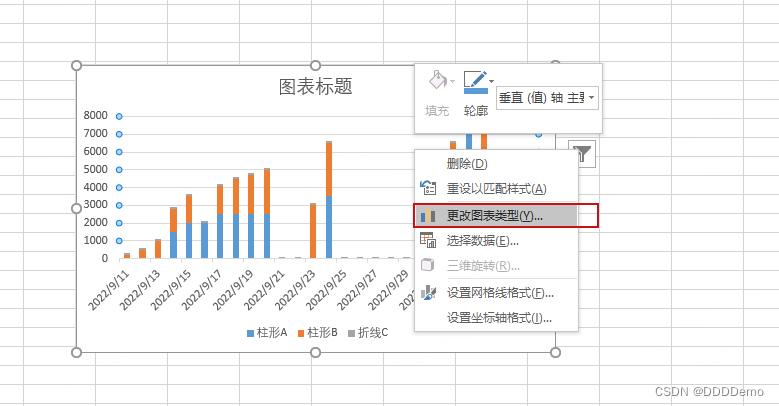Click the reset-to-match-style icon
Screen dimensions: 779x406
(428, 188)
